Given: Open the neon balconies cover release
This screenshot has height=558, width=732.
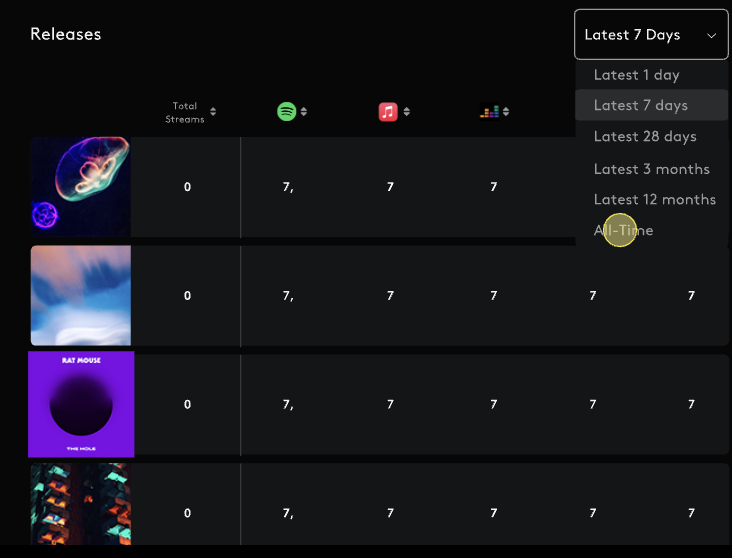Looking at the screenshot, I should (81, 504).
